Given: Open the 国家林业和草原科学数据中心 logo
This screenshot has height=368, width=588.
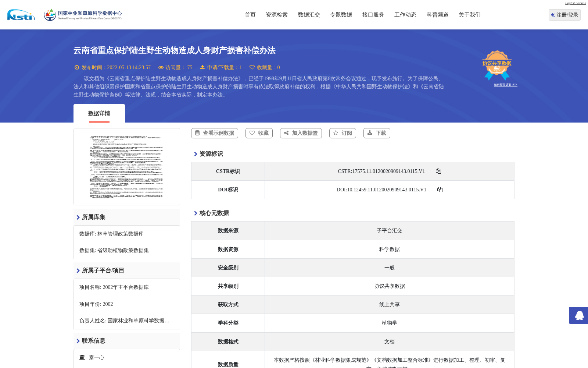Looking at the screenshot, I should click(83, 15).
